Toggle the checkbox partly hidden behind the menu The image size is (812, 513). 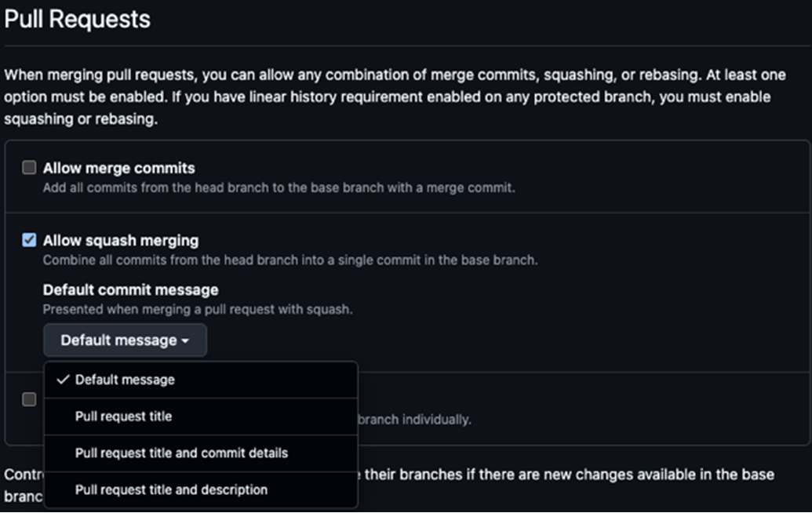29,399
